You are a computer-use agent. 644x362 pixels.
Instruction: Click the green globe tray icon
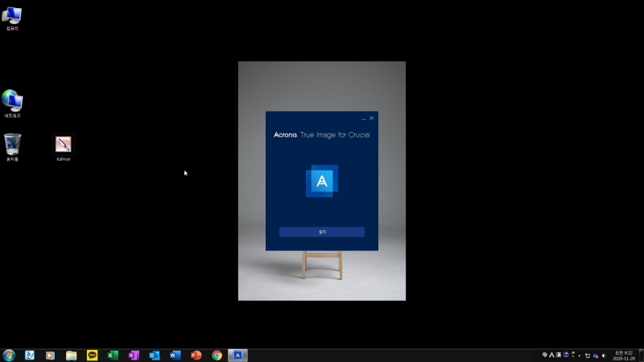[x=545, y=355]
